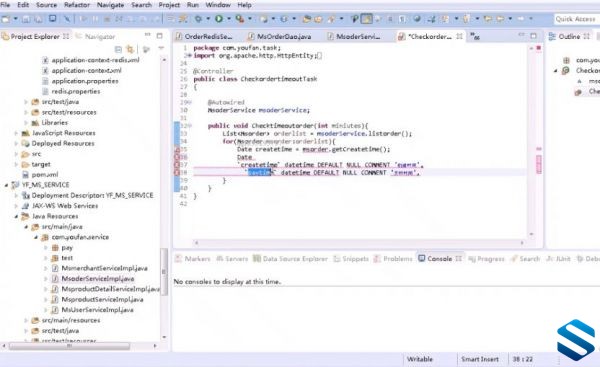Toggle Show Whitespace Characters paragraph icon
The image size is (600, 367).
(402, 19)
